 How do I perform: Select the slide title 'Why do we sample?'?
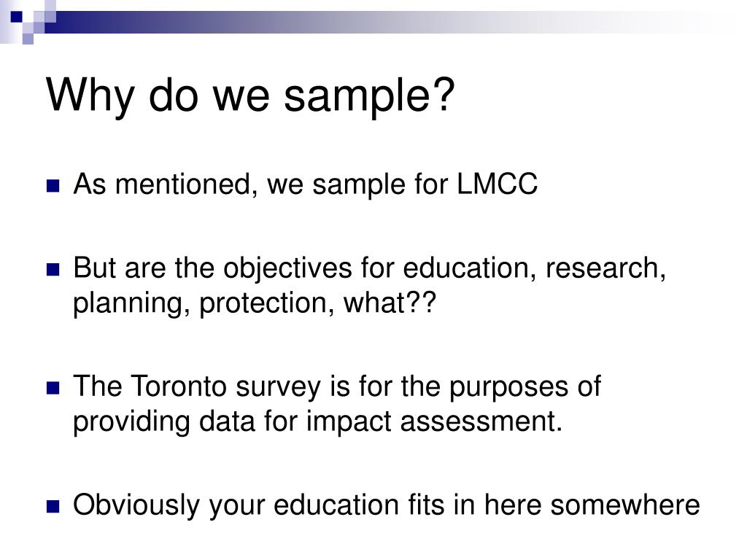251,96
